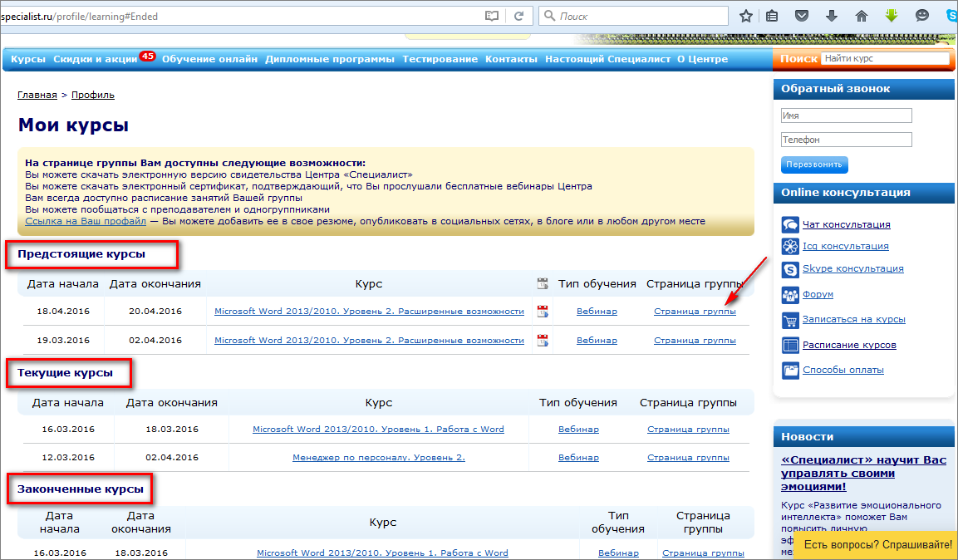
Task: Click the Online консультация panel header
Action: (x=864, y=193)
